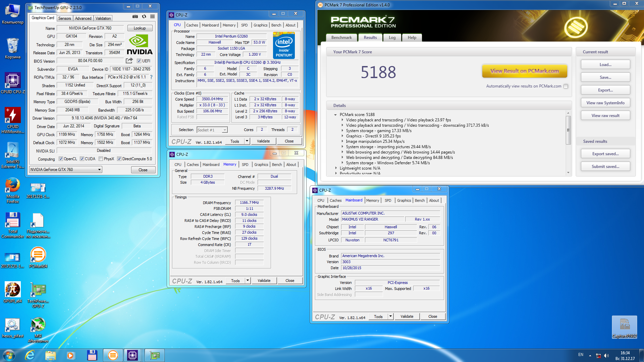Switch to the Sensors tab in GPU-Z
Screen dimensions: 644x362
pyautogui.click(x=64, y=18)
